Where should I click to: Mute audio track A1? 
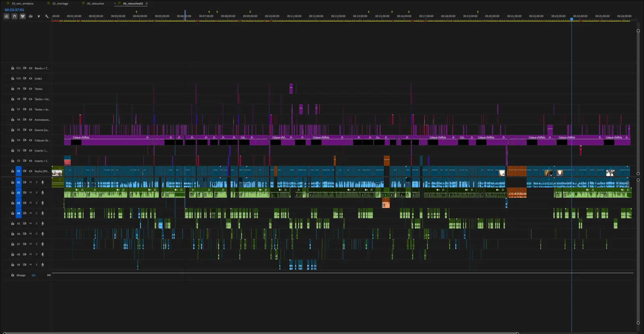point(31,182)
